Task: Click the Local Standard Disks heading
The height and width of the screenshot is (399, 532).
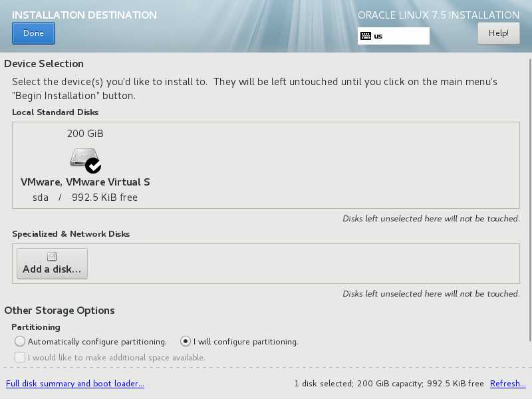Action: (55, 112)
